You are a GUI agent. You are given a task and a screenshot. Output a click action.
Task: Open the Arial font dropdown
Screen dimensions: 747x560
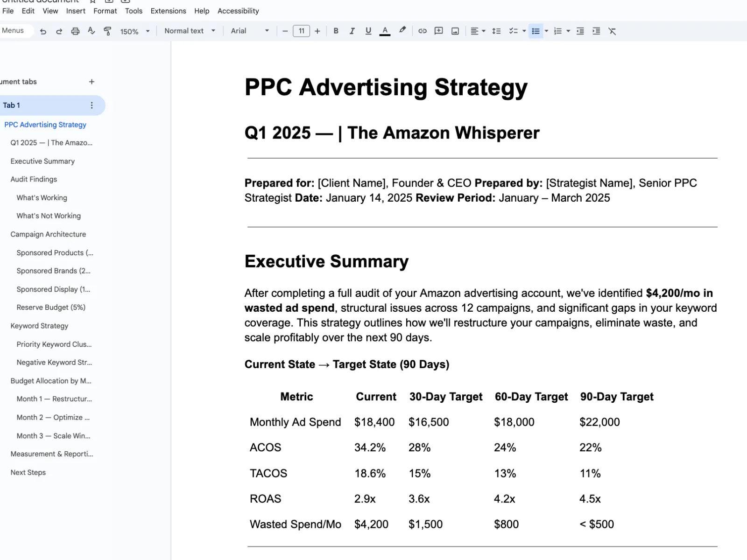click(x=250, y=31)
